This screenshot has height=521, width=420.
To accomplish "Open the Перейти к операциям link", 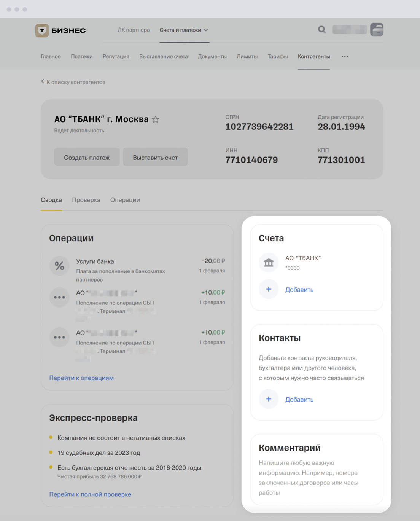I will (x=81, y=378).
